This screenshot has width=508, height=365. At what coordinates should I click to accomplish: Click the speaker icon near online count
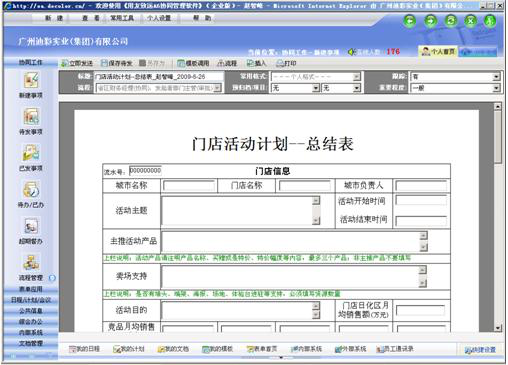(351, 52)
